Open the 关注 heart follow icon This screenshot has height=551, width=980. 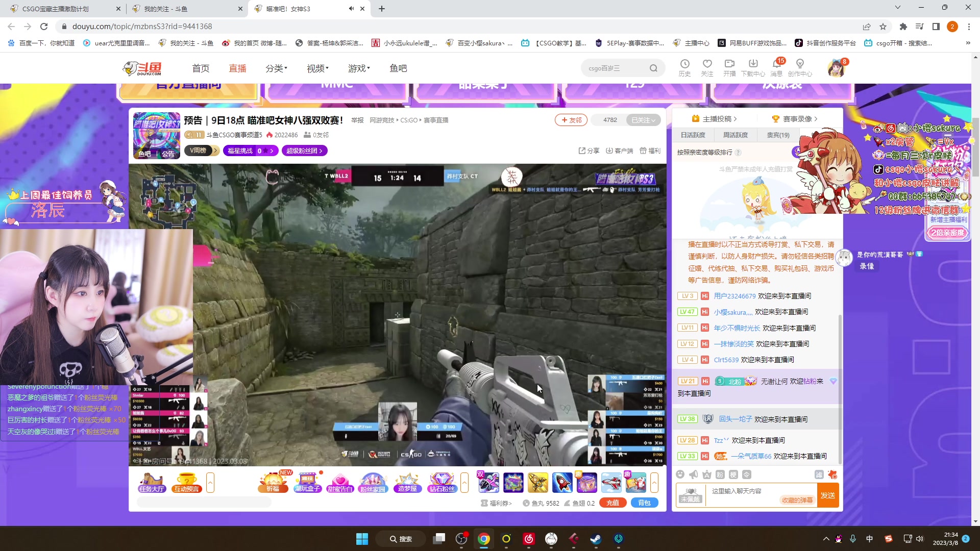point(707,67)
